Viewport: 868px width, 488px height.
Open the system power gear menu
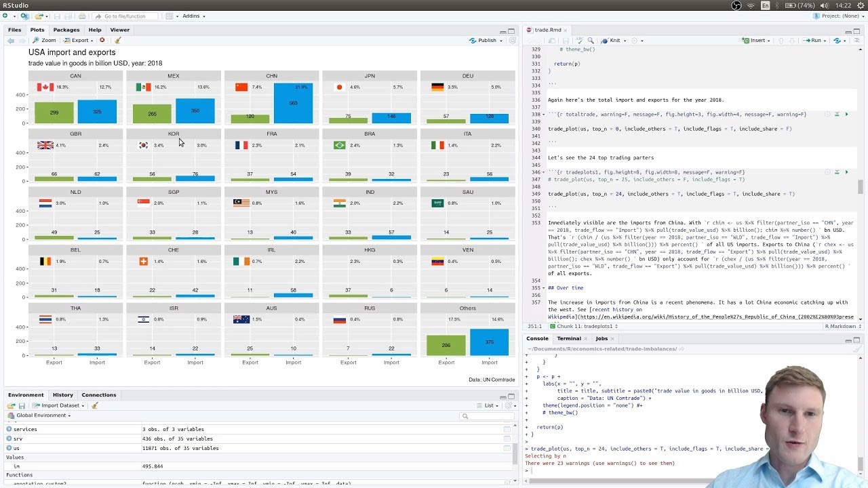(860, 5)
